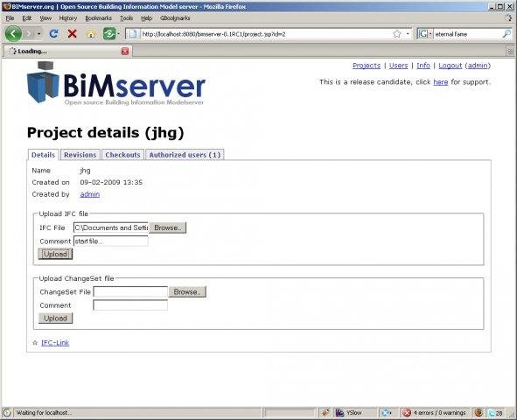517x420 pixels.
Task: Click the Forward navigation arrow
Action: click(x=30, y=33)
